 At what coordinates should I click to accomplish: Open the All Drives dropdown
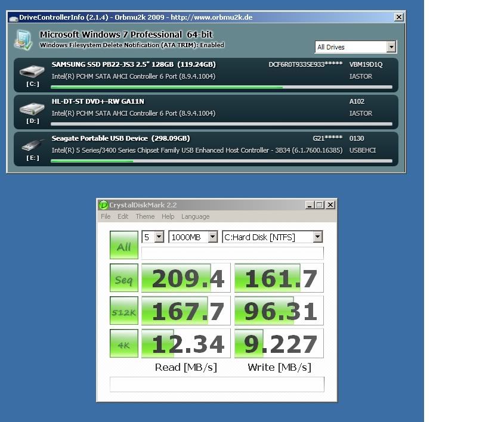tap(356, 47)
